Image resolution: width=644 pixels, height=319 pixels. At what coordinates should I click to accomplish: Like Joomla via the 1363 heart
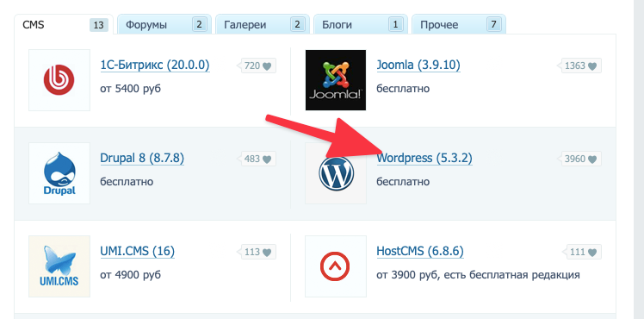coord(591,66)
